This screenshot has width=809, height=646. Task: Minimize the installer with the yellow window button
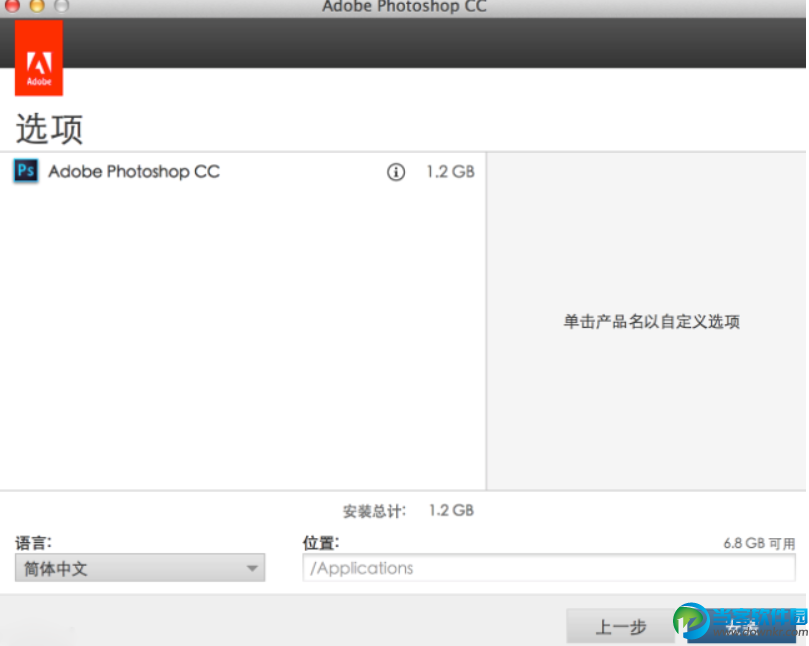tap(37, 5)
